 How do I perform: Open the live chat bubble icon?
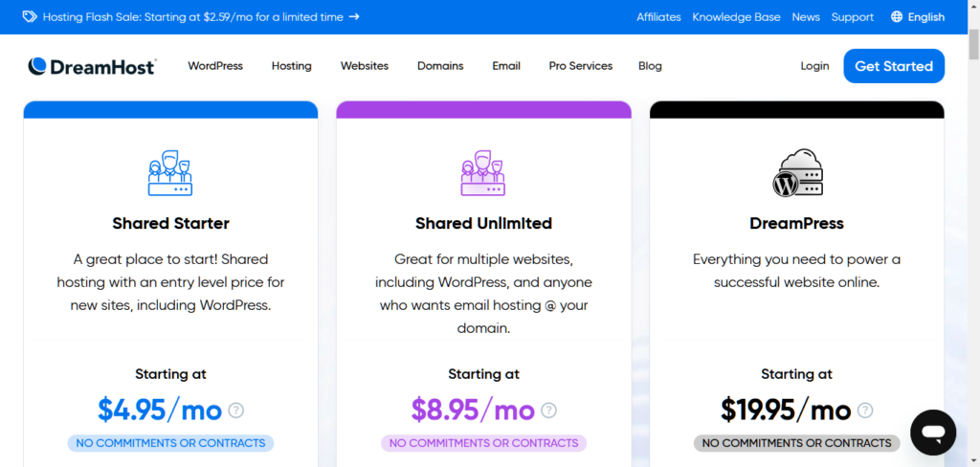933,433
